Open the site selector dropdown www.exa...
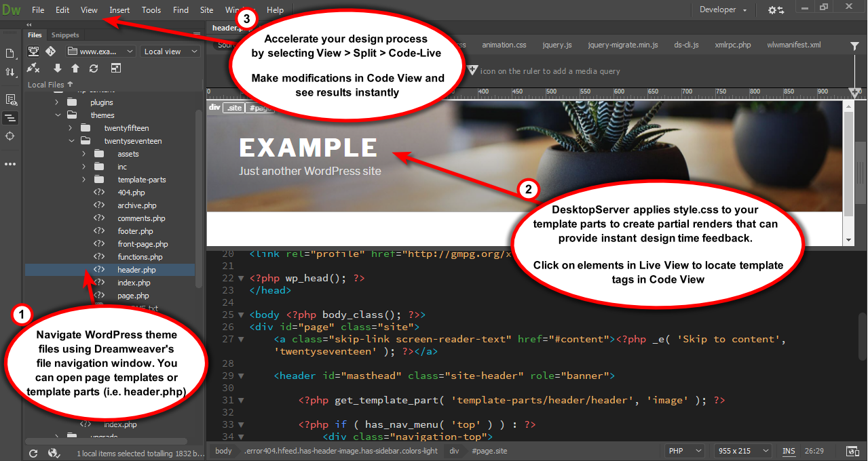 tap(101, 52)
